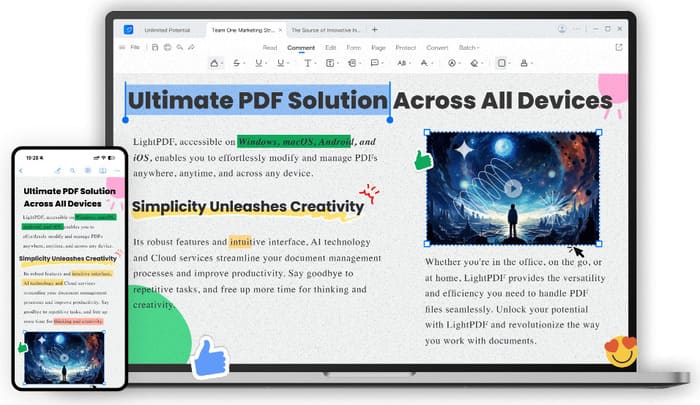Click the save document icon
This screenshot has width=700, height=405.
(155, 47)
